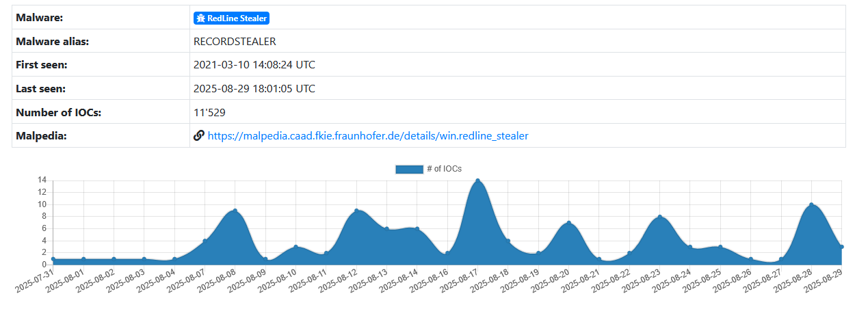The width and height of the screenshot is (868, 322).
Task: Click the chart data point for 2025-08-08
Action: tap(235, 211)
